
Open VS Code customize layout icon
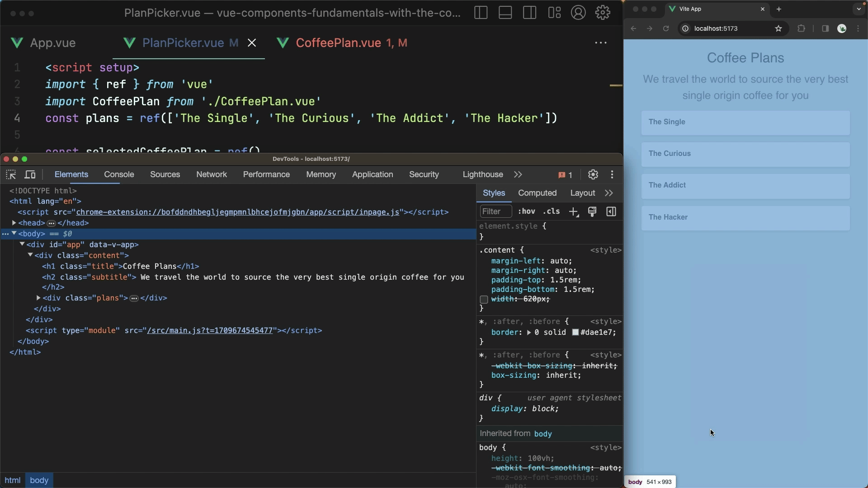554,13
